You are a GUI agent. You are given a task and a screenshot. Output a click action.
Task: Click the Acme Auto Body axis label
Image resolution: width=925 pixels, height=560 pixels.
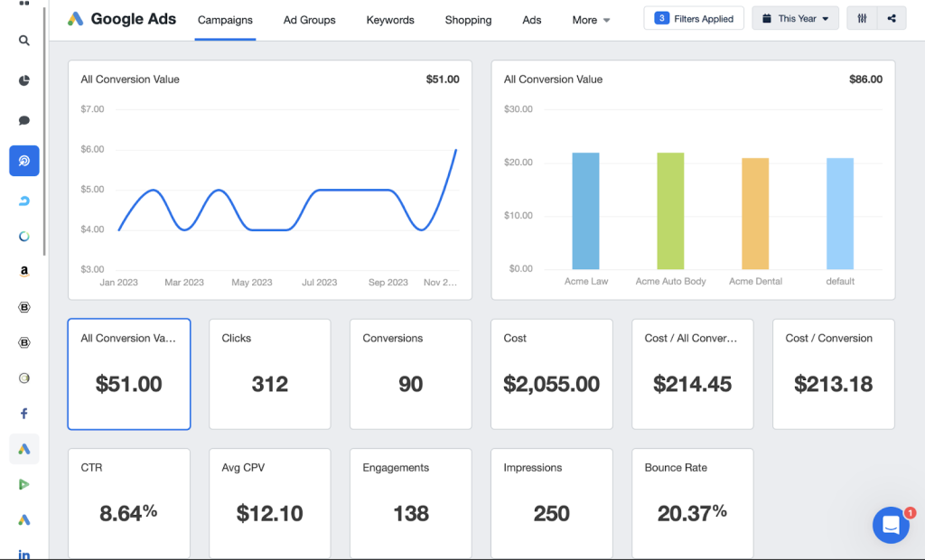click(671, 281)
